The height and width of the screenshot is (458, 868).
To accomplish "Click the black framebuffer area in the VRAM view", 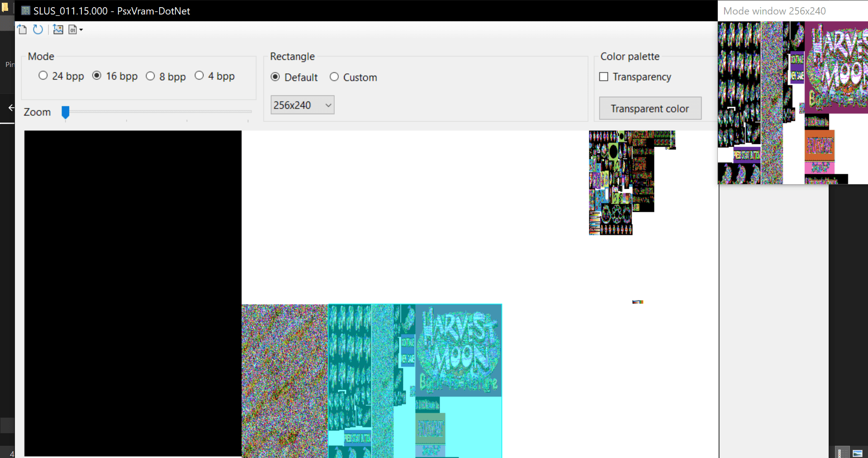I will tap(133, 293).
